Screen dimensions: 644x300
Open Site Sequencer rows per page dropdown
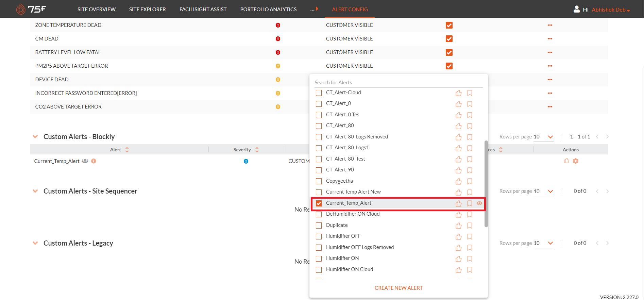(x=543, y=191)
